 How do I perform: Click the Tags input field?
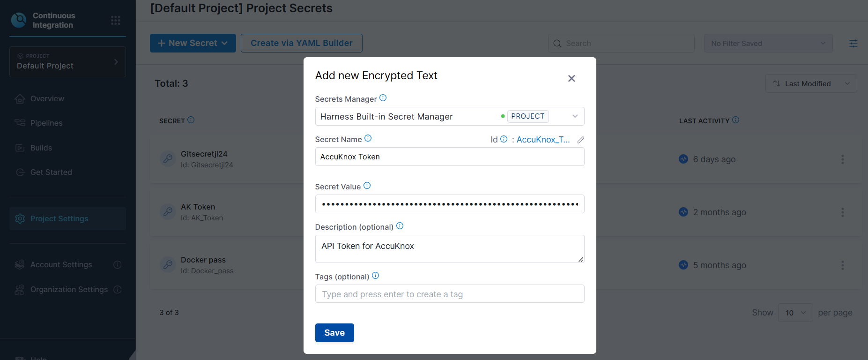point(449,294)
